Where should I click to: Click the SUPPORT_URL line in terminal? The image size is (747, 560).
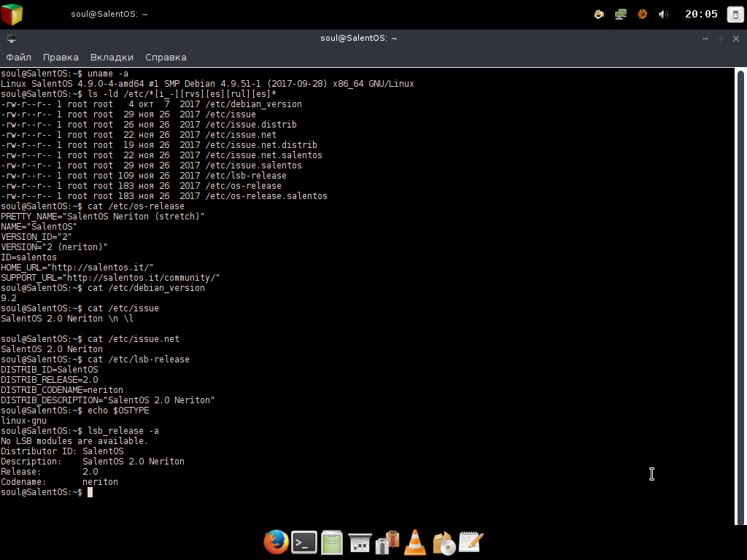point(110,278)
